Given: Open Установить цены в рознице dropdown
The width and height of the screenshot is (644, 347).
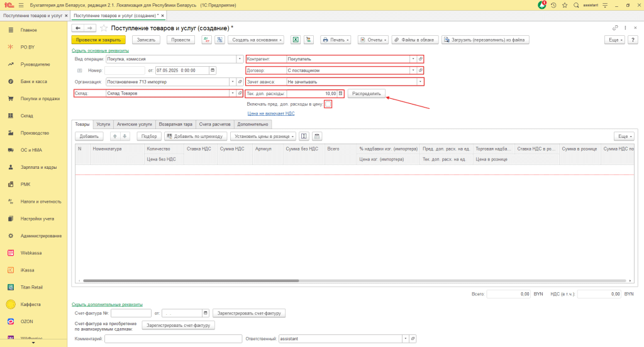Looking at the screenshot, I should pyautogui.click(x=264, y=136).
